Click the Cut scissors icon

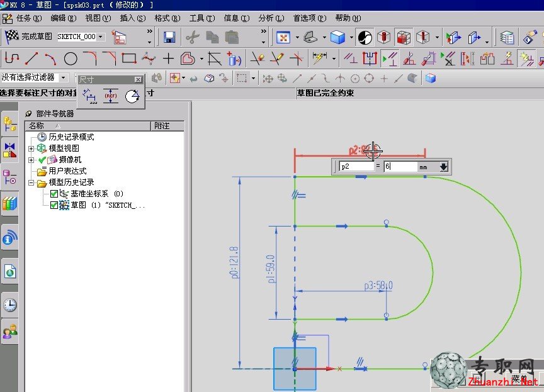[x=192, y=37]
